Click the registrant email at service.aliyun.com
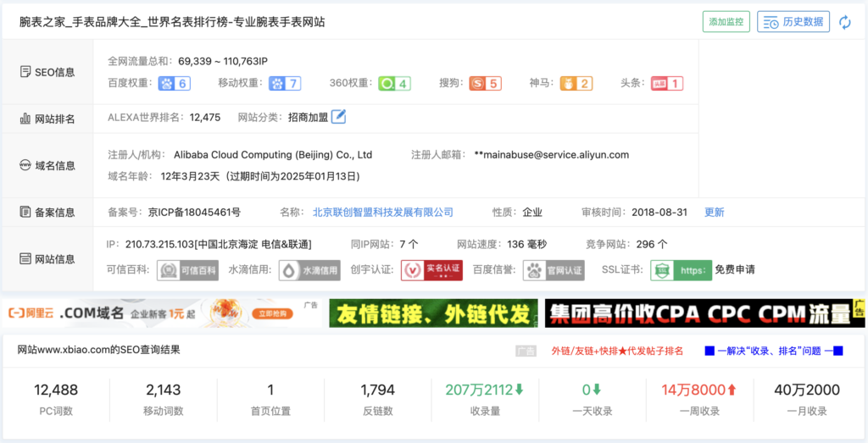868x443 pixels. tap(552, 155)
